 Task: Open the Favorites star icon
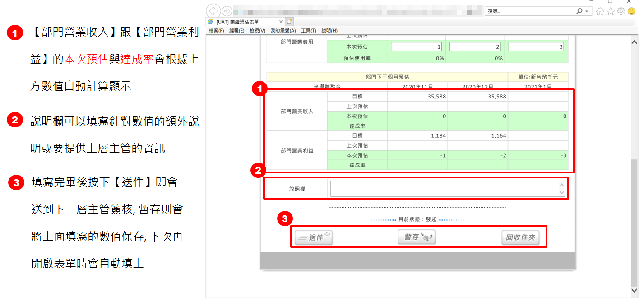[x=611, y=11]
